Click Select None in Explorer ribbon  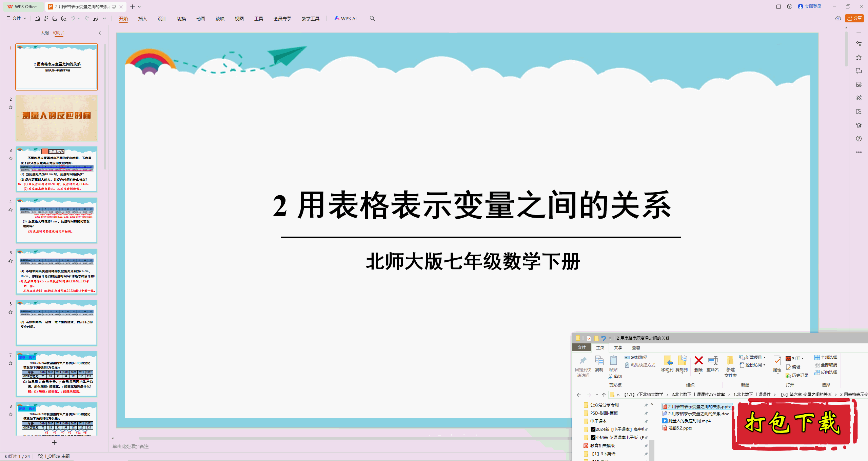[x=826, y=365]
